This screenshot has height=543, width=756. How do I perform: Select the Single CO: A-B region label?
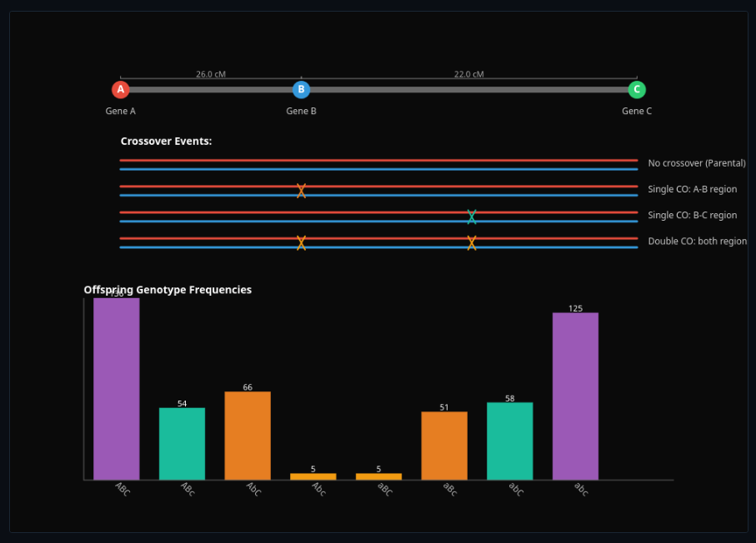pos(692,190)
